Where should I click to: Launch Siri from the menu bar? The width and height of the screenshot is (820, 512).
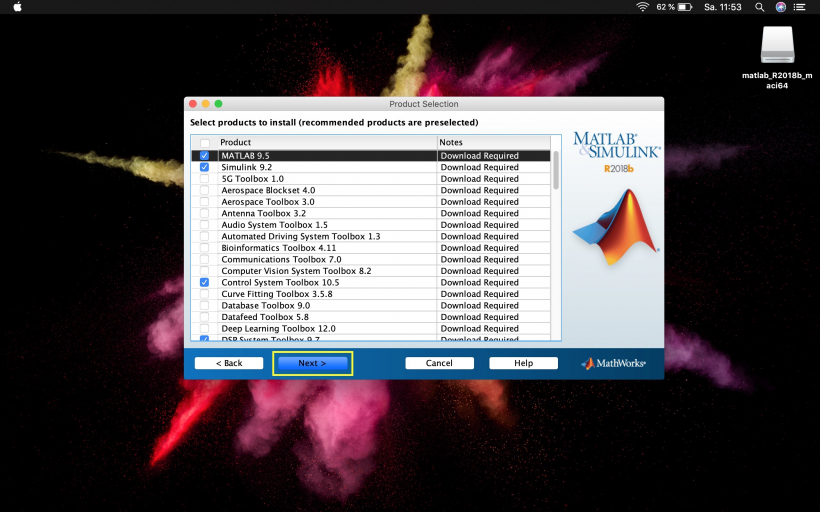(780, 7)
